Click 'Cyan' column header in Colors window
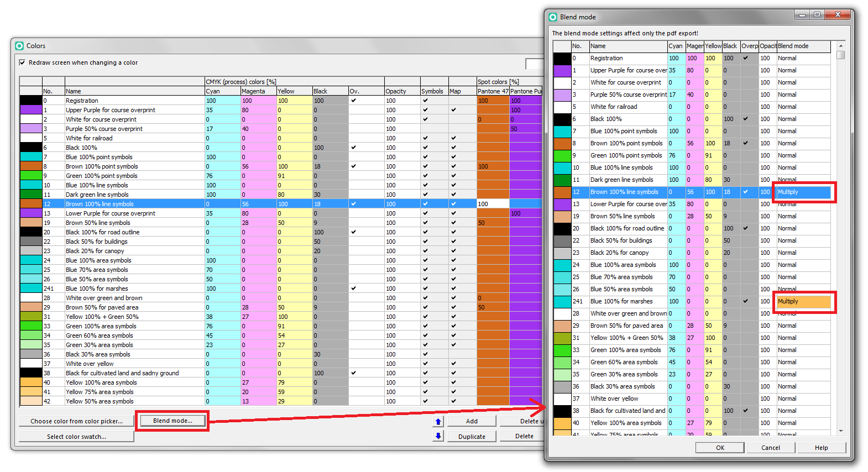Image resolution: width=868 pixels, height=472 pixels. (223, 91)
